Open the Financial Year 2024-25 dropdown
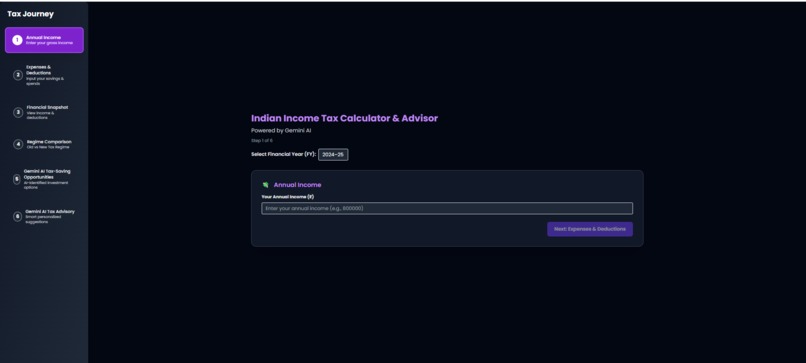Image resolution: width=806 pixels, height=363 pixels. coord(333,155)
